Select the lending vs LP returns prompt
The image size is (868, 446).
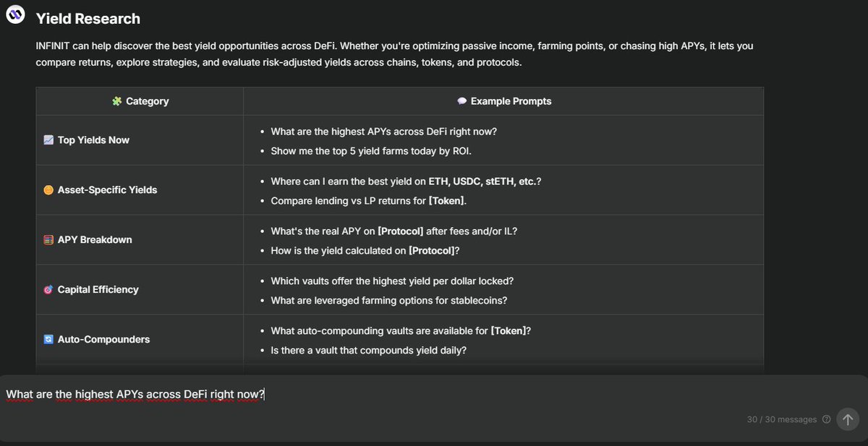[368, 200]
